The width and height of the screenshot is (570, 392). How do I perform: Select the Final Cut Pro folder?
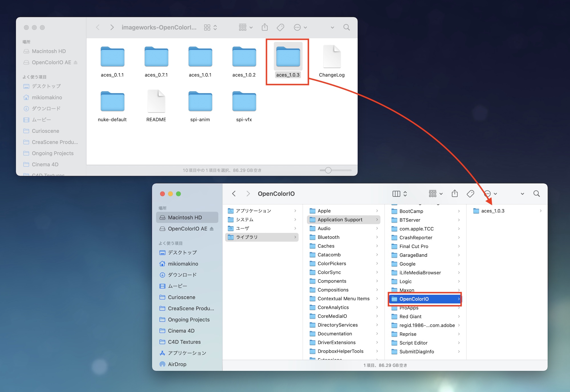[x=414, y=246]
